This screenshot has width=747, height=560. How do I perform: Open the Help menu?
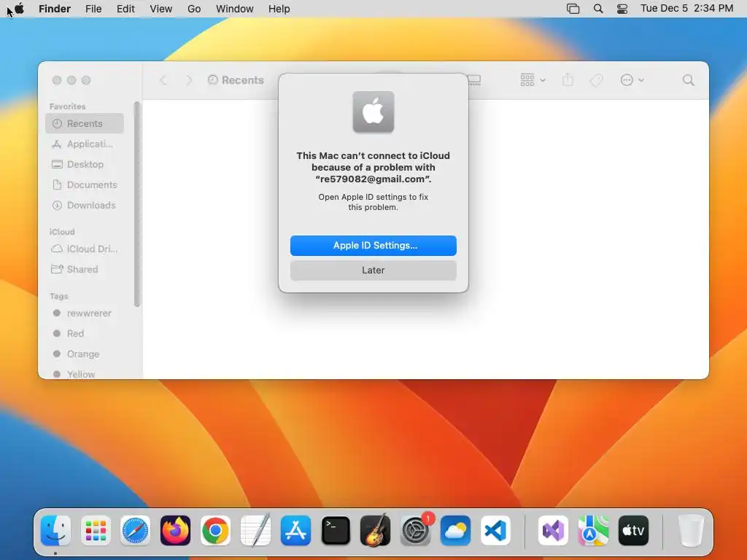(x=279, y=9)
